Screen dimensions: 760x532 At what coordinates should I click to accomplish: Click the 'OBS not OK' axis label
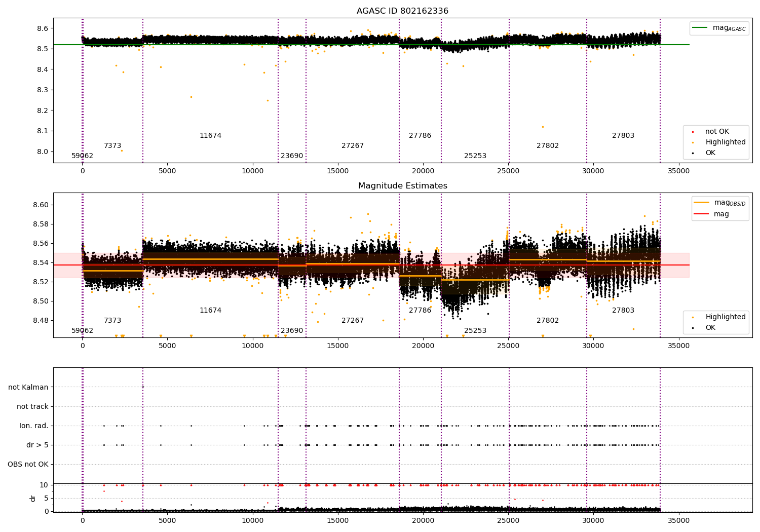(28, 465)
